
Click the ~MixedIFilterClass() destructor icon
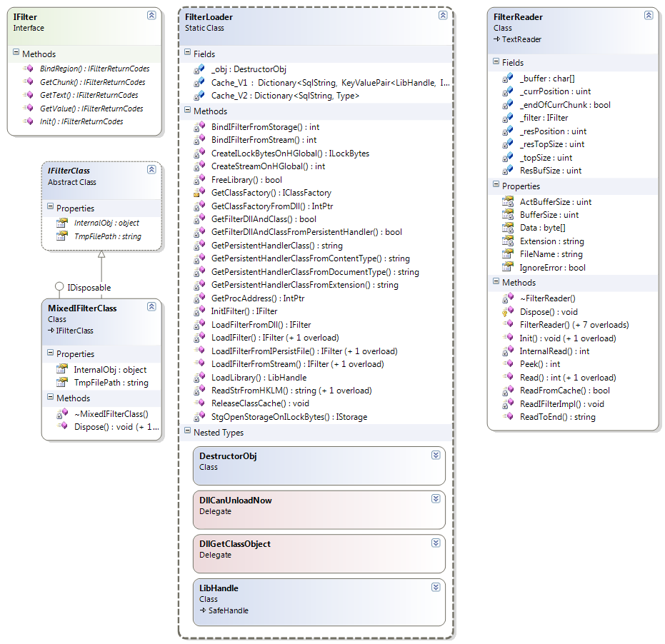pyautogui.click(x=62, y=414)
